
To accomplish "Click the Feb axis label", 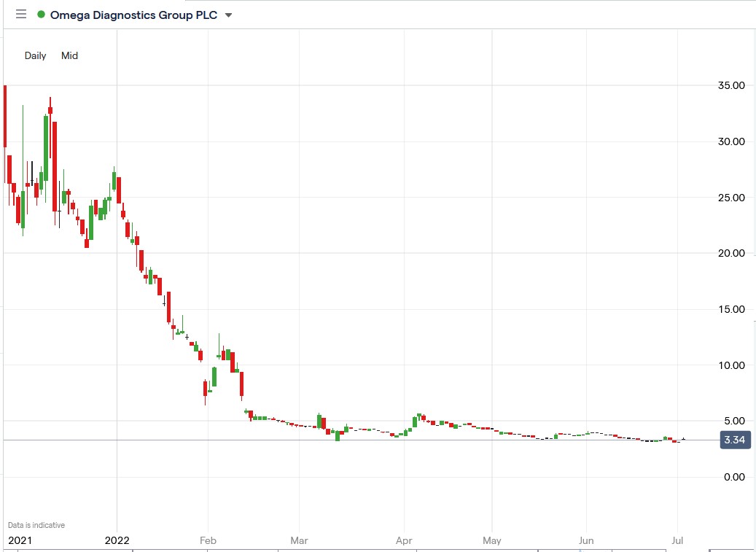I will [208, 540].
